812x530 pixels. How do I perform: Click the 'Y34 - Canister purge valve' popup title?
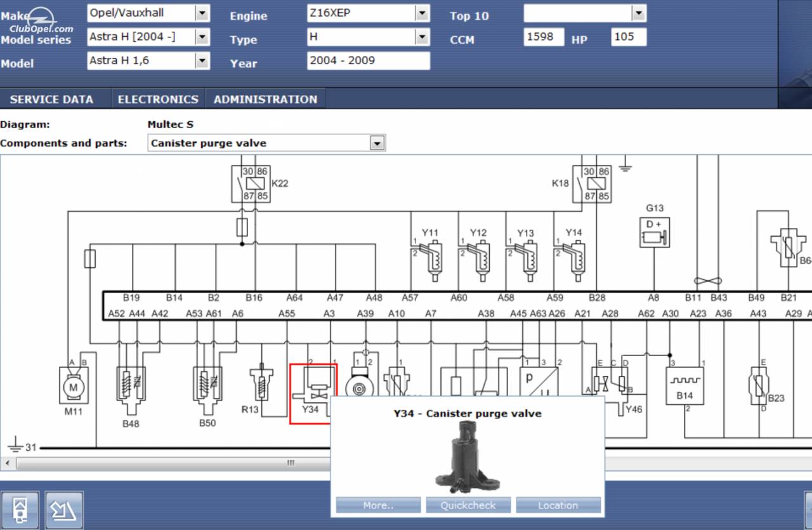(468, 413)
